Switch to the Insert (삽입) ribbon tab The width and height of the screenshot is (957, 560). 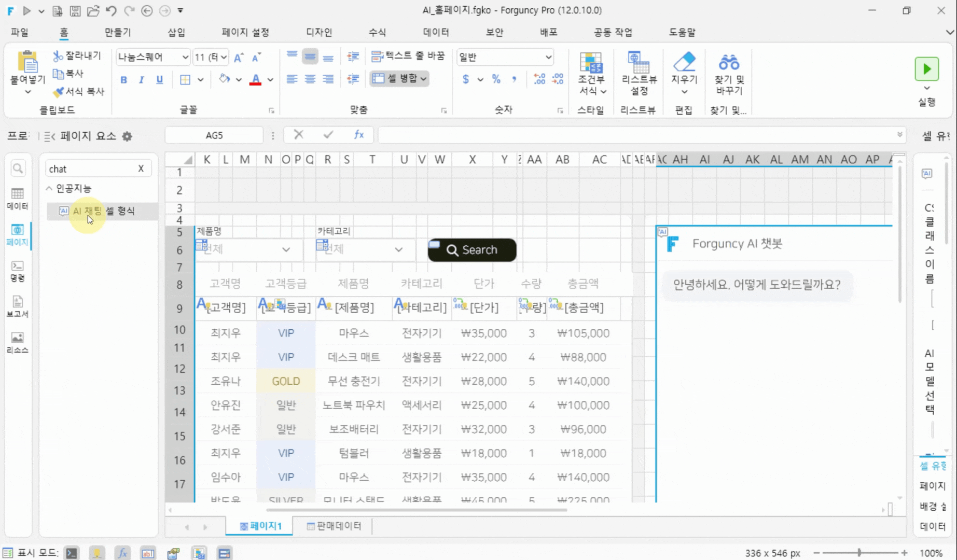pyautogui.click(x=176, y=32)
